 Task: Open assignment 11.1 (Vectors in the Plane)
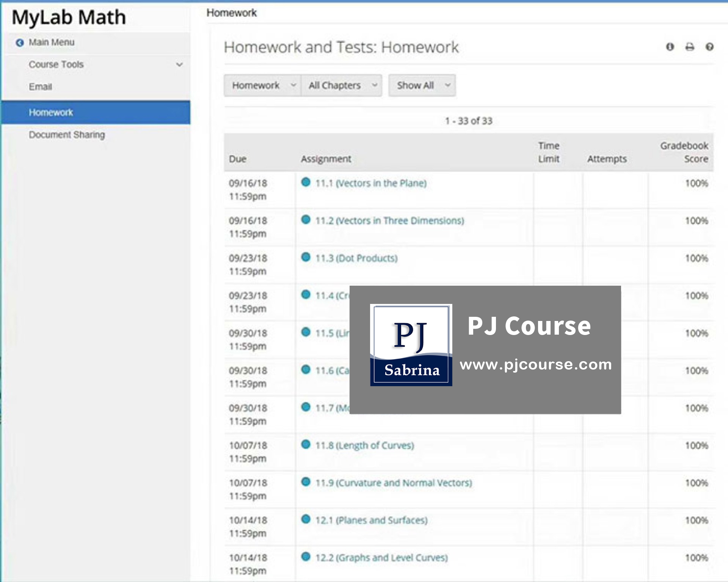(x=371, y=183)
